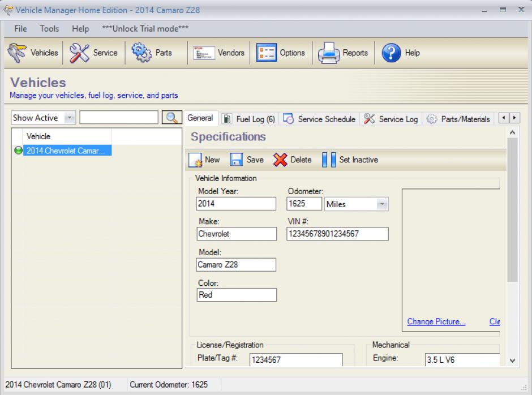The image size is (532, 395).
Task: Click the vertical scrollbar thumb
Action: (x=512, y=210)
